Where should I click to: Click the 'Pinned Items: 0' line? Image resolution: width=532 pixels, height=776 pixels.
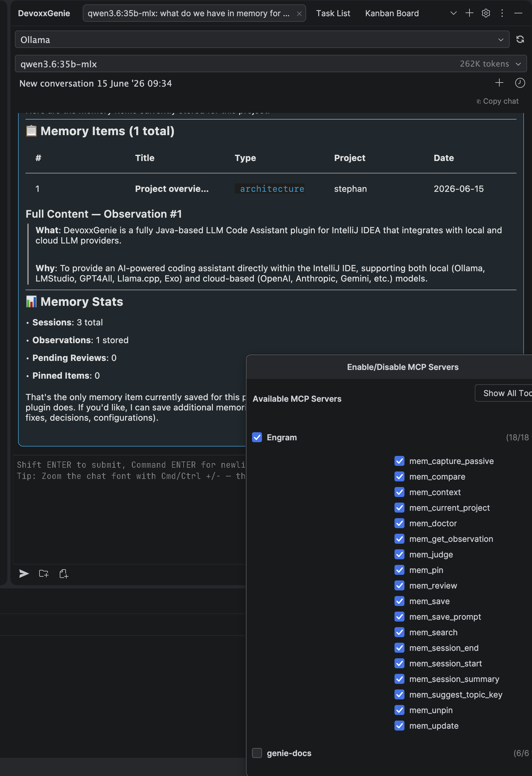66,376
